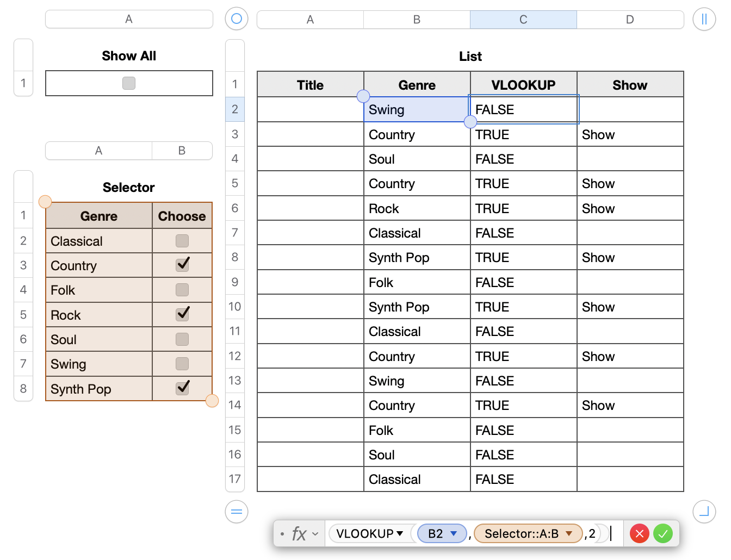Screen dimensions: 731x560
Task: Uncheck the Synth Pop genre checkbox
Action: click(182, 388)
